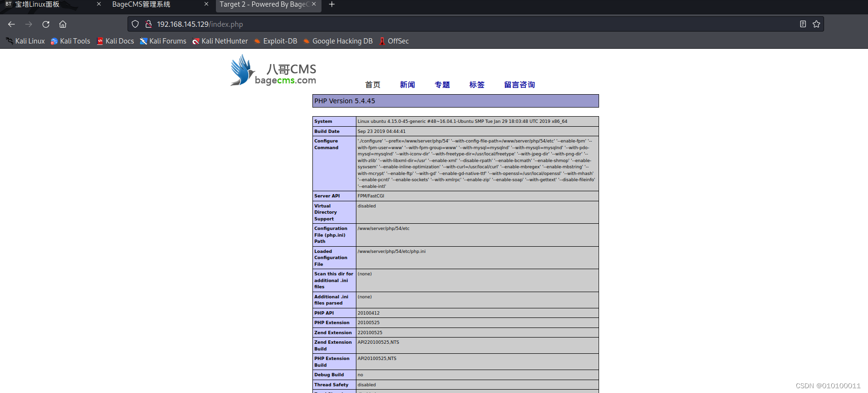Click the PHP Version 5.4.45 header

coord(455,101)
